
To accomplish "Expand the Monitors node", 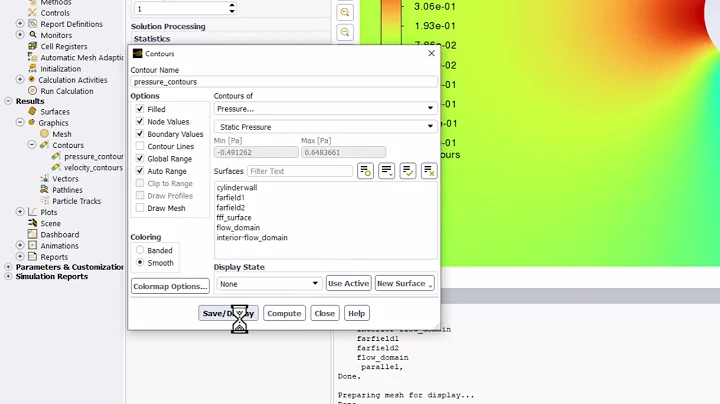I will tap(20, 35).
